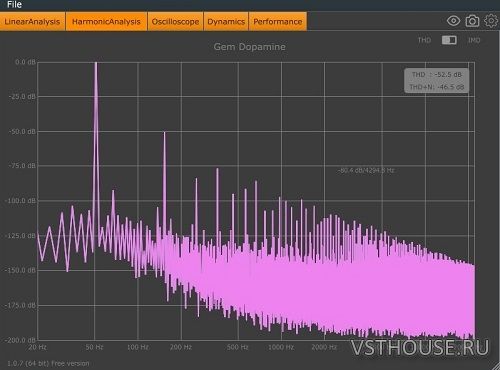This screenshot has width=500, height=370.
Task: Show the Performance tab
Action: click(x=278, y=22)
